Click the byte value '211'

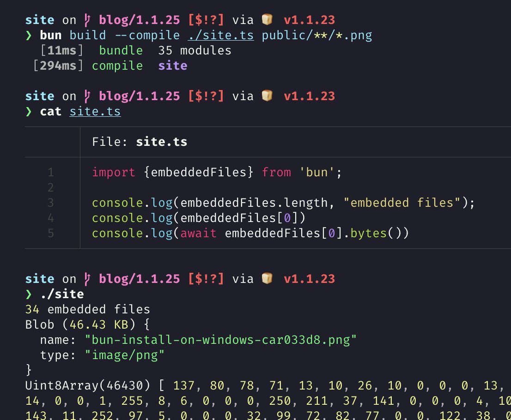tap(316, 401)
